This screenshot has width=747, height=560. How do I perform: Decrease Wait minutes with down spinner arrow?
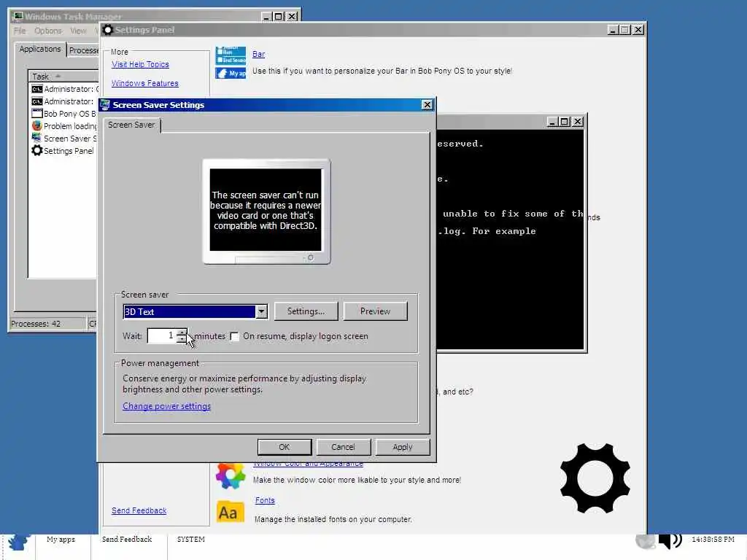pyautogui.click(x=182, y=340)
